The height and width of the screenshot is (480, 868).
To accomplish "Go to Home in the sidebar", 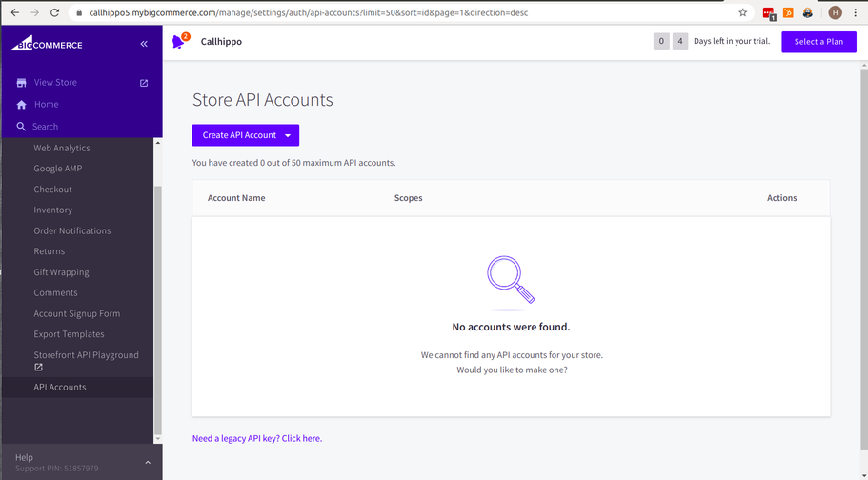I will click(x=46, y=104).
